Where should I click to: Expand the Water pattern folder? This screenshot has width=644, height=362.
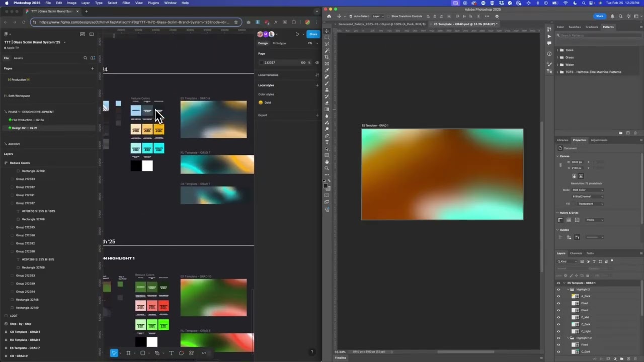click(x=557, y=65)
